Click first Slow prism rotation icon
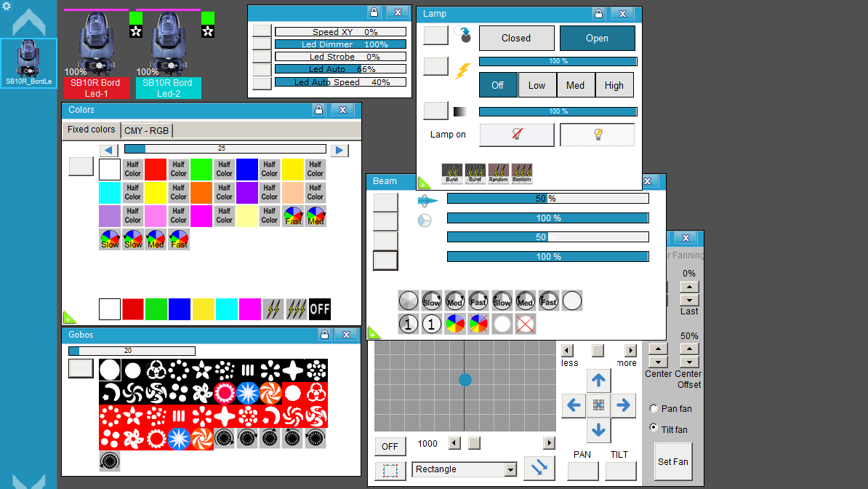This screenshot has height=489, width=868. 432,301
